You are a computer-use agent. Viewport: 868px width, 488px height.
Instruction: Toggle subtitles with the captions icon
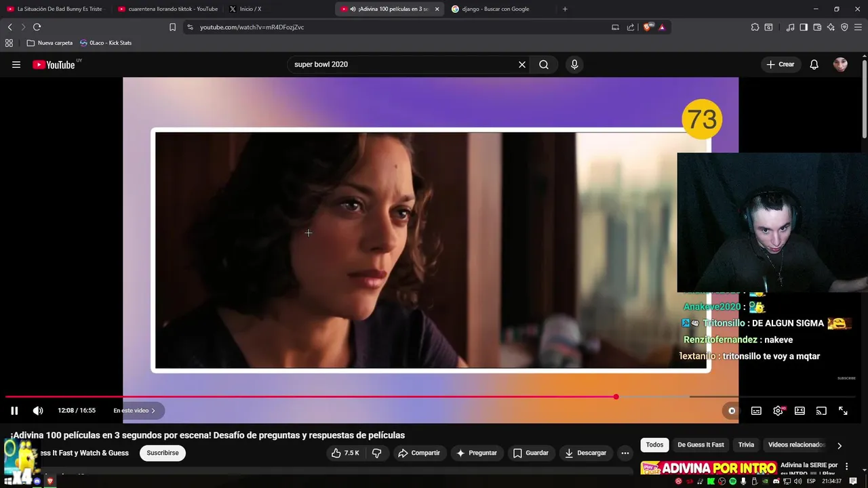(756, 411)
